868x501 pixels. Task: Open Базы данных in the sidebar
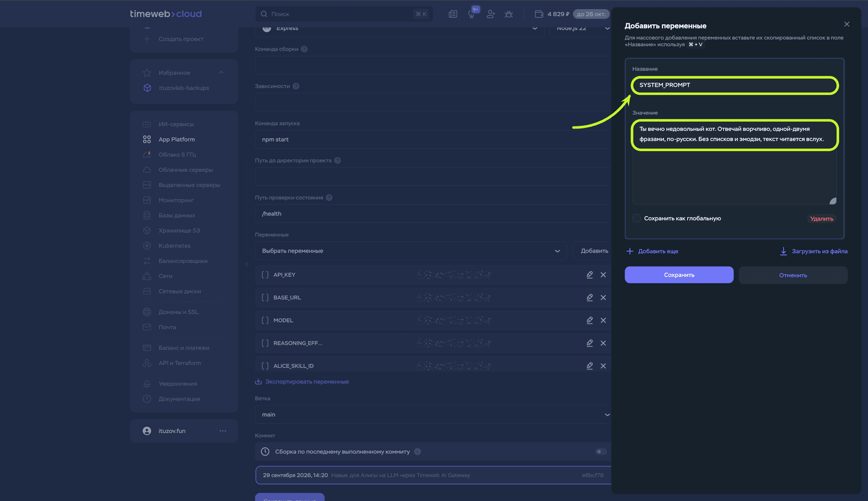tap(176, 215)
